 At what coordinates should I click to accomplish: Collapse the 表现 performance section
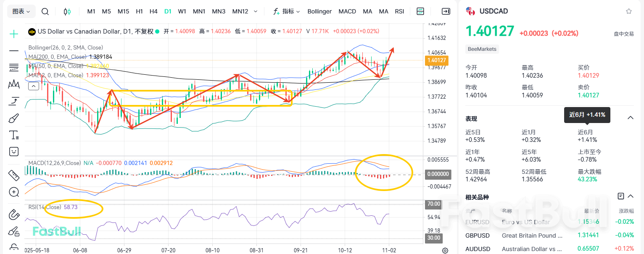click(x=631, y=118)
